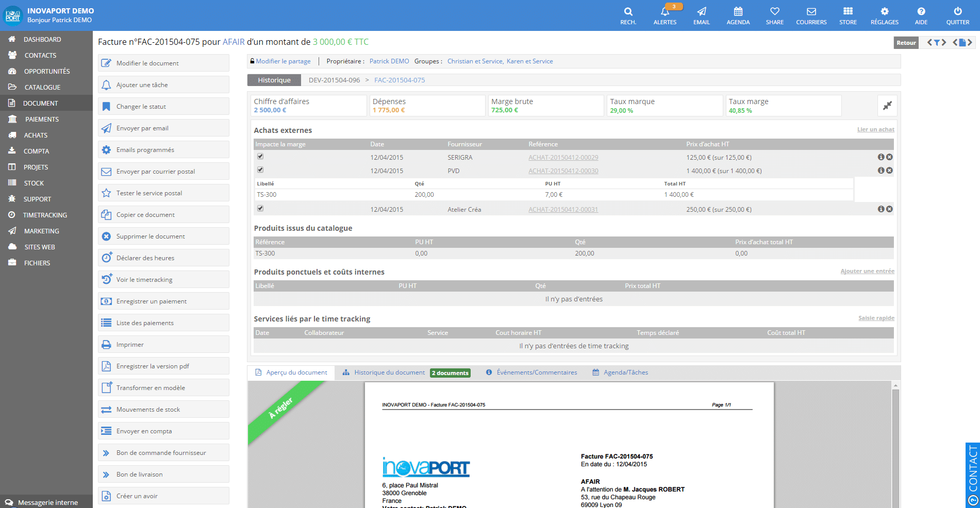980x508 pixels.
Task: Go to previous filtered document arrow
Action: click(x=930, y=43)
